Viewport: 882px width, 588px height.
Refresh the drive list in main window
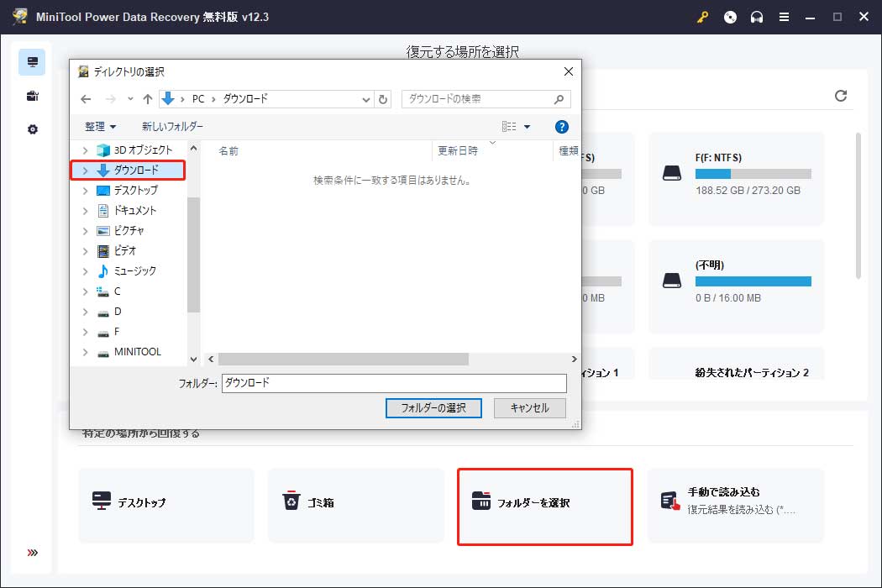[x=840, y=96]
